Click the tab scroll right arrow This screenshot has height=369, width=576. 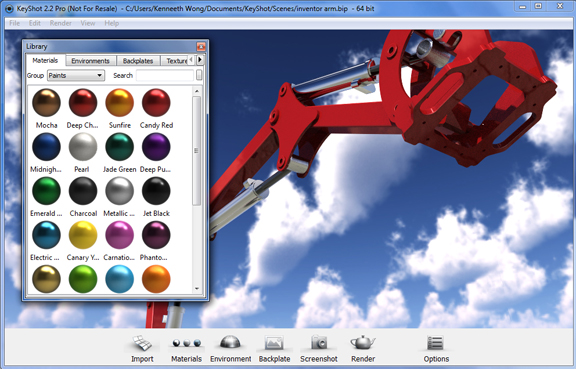(x=200, y=60)
